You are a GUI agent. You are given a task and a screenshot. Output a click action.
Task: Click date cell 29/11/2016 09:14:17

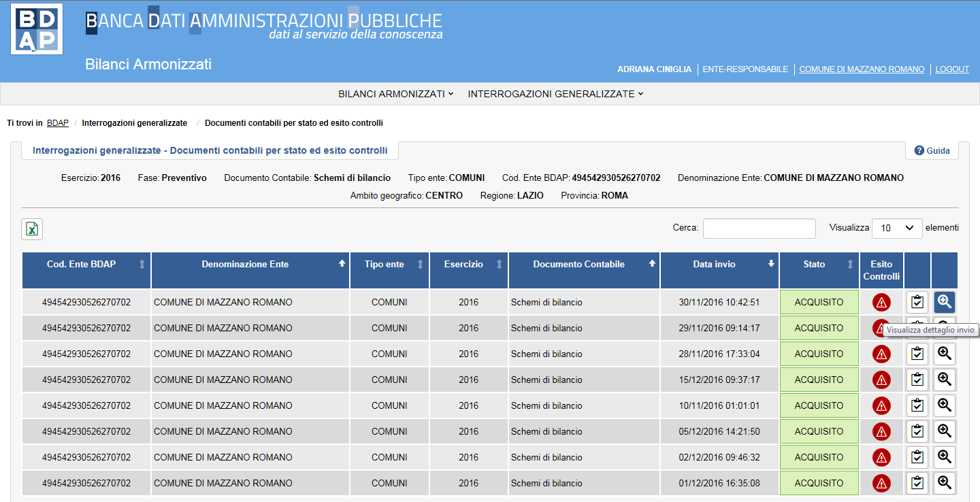click(719, 328)
